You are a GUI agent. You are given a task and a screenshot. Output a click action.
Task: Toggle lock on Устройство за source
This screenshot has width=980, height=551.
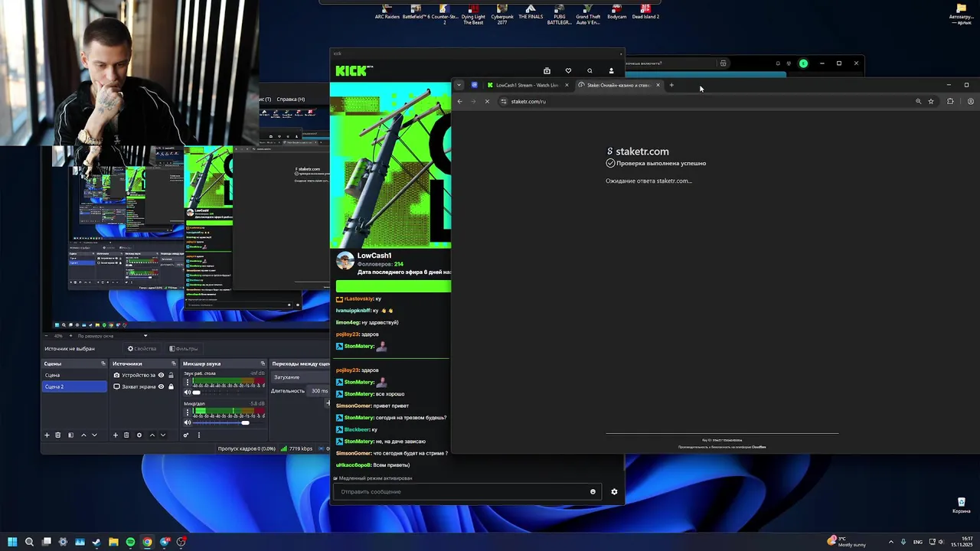(171, 375)
